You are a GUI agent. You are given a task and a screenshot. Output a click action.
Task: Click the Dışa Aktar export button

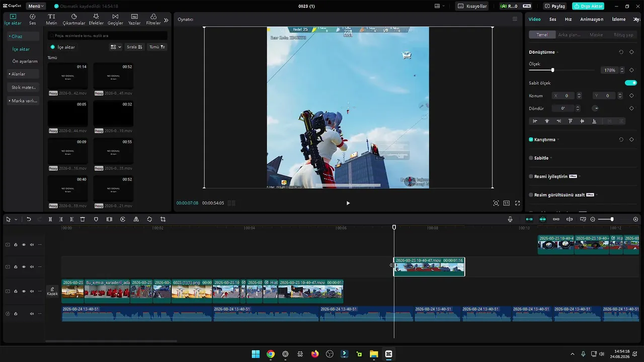point(588,6)
